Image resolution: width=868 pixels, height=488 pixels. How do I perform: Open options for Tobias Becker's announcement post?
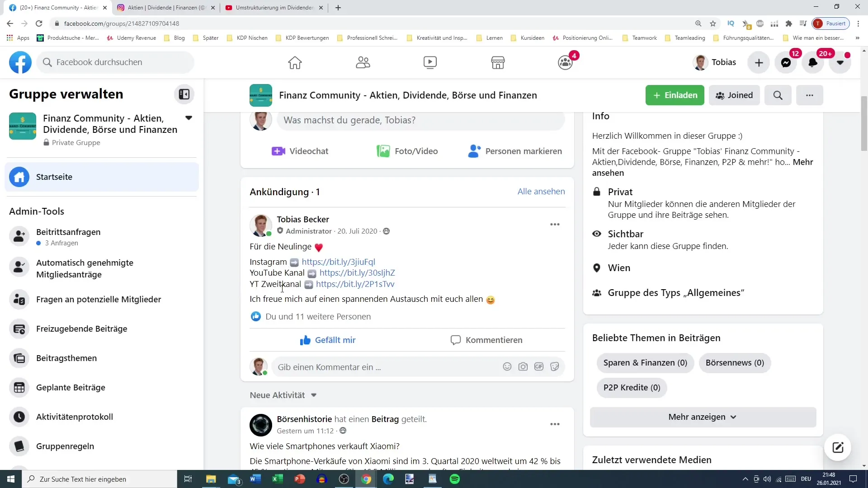coord(555,225)
